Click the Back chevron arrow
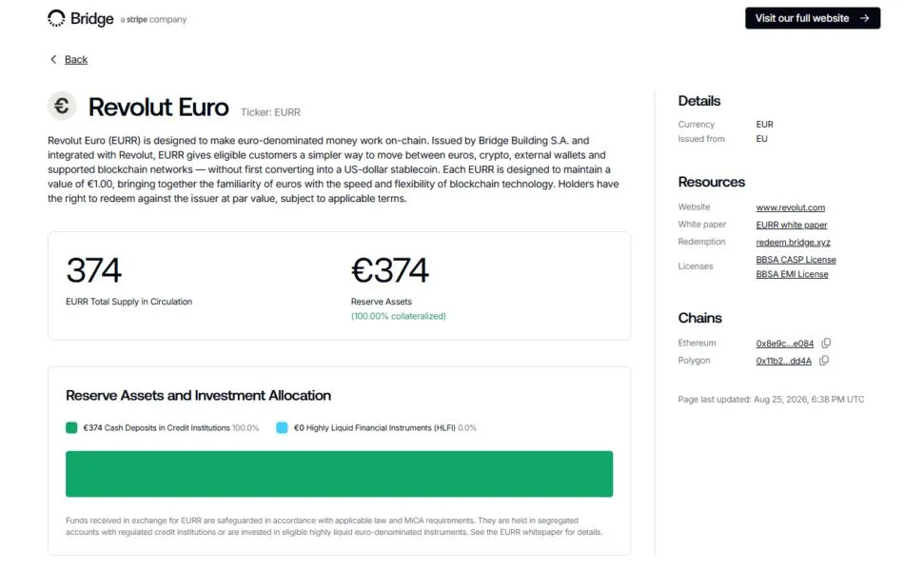 click(x=53, y=60)
